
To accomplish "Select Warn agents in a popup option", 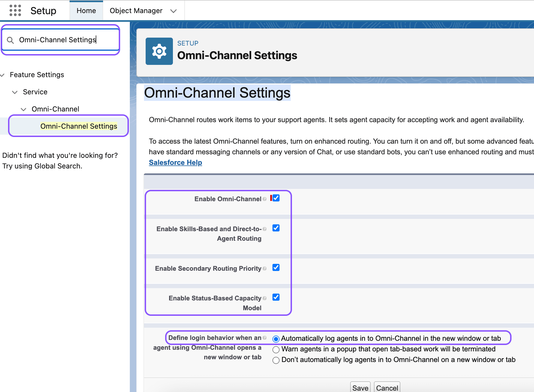I will pyautogui.click(x=276, y=349).
